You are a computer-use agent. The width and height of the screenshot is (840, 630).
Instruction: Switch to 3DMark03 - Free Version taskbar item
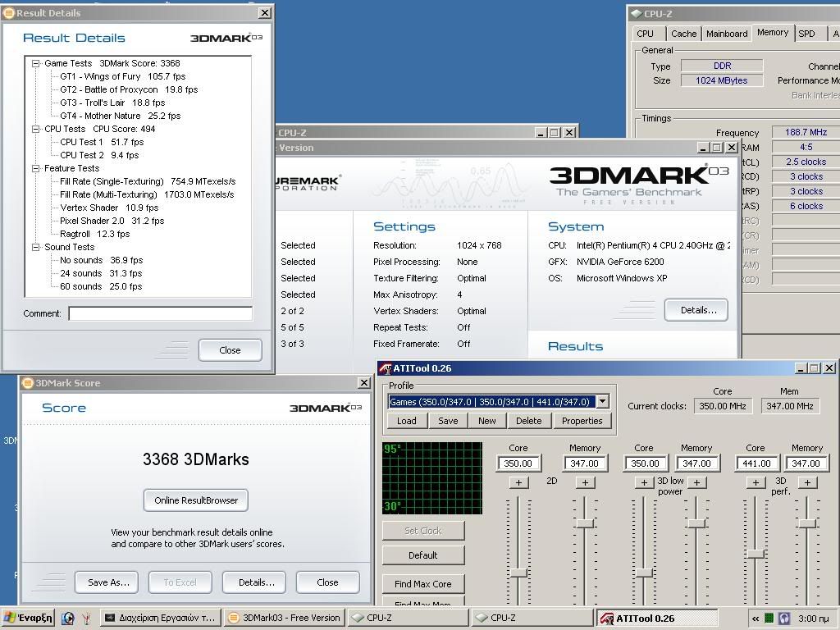point(285,618)
